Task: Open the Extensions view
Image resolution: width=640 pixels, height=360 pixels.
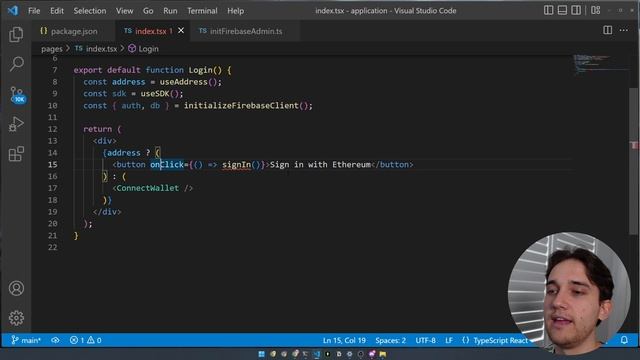Action: coord(16,154)
